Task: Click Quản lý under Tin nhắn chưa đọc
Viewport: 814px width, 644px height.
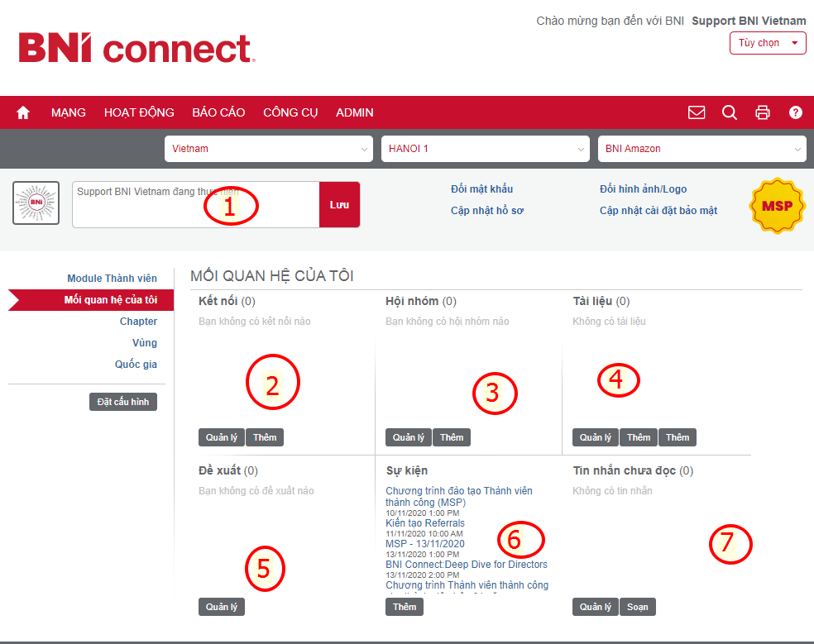Action: tap(596, 607)
